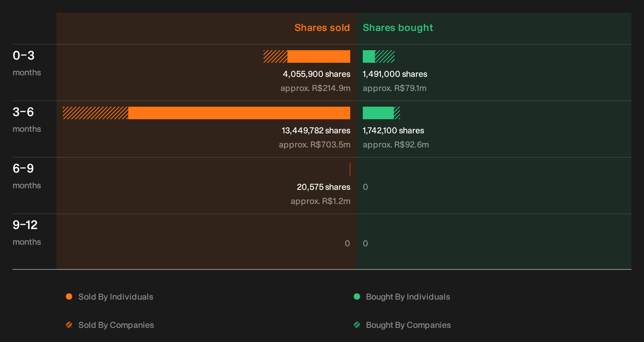Click the 'Shares bought' column heading

pos(398,28)
